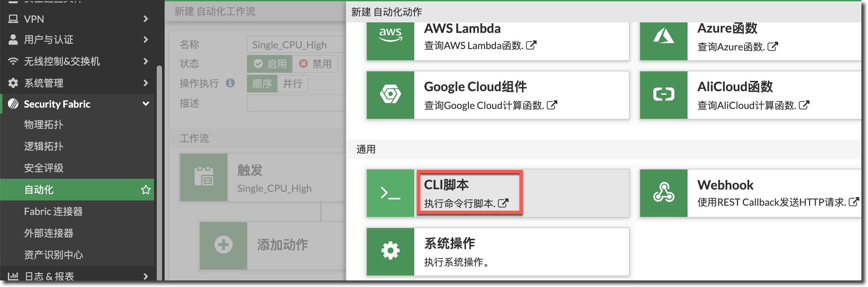Open the Fabric 连接器 menu item

point(53,212)
